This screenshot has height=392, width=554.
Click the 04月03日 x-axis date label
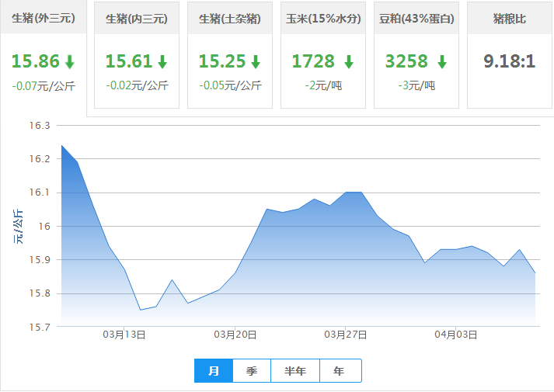click(456, 335)
